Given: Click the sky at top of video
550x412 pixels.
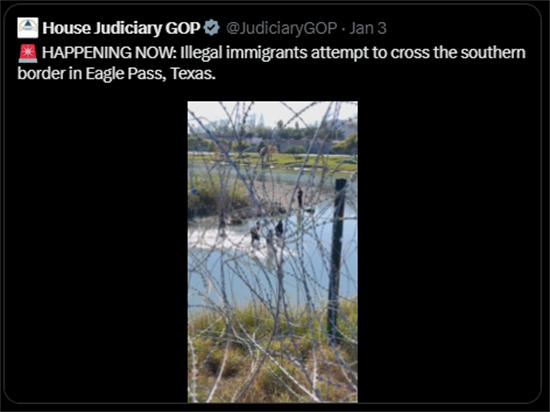Looking at the screenshot, I should [273, 112].
